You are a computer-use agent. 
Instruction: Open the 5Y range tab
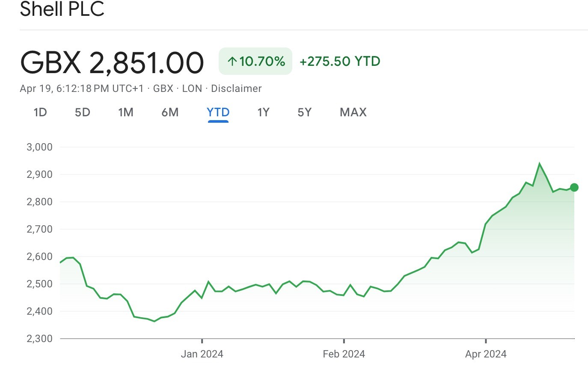click(305, 112)
